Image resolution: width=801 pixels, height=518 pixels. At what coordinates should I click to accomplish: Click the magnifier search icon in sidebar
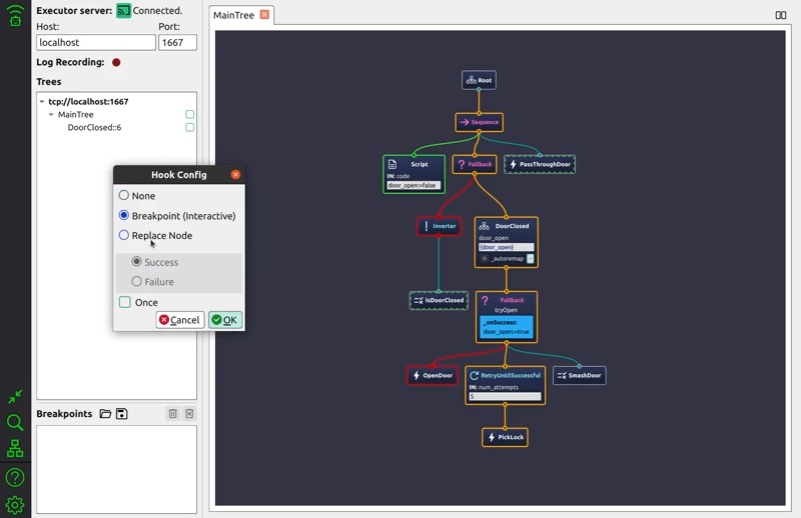click(15, 423)
